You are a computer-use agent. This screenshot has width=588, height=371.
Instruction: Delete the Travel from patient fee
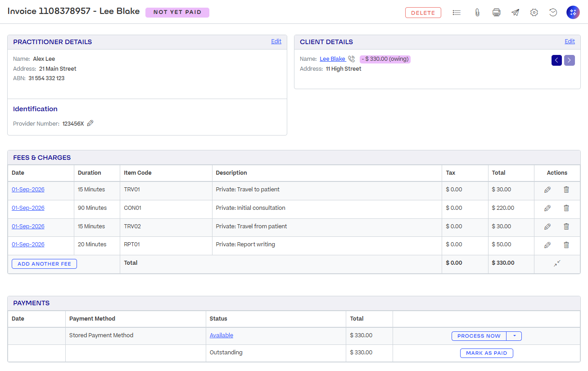[x=566, y=226]
